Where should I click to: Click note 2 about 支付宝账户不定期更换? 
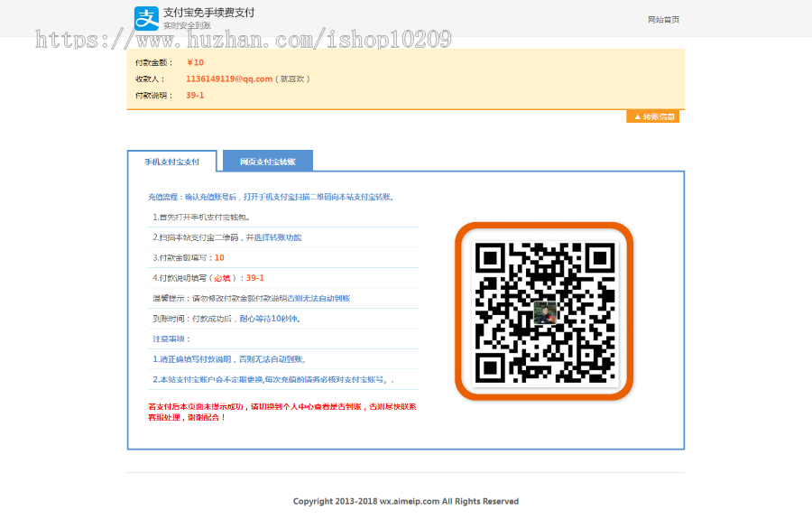coord(272,380)
